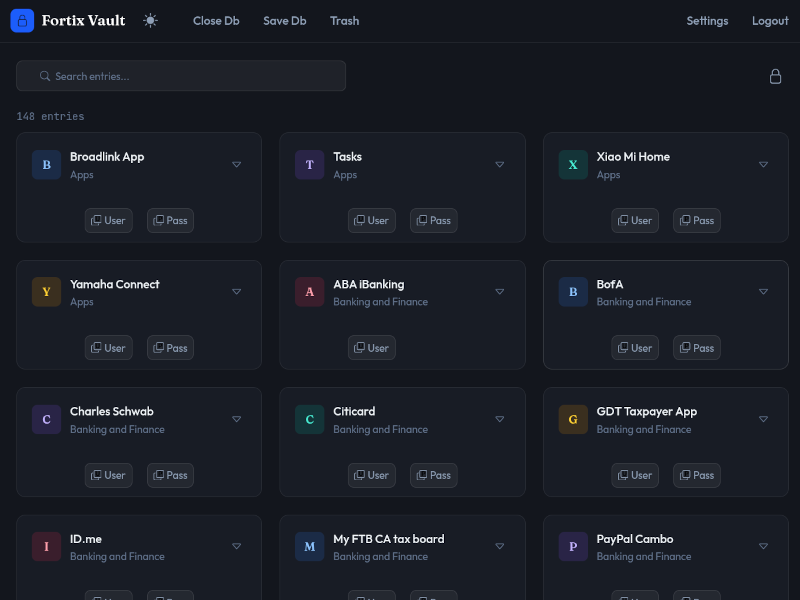Image resolution: width=800 pixels, height=600 pixels.
Task: Click the GDT Taxpayer App G avatar
Action: tap(573, 419)
